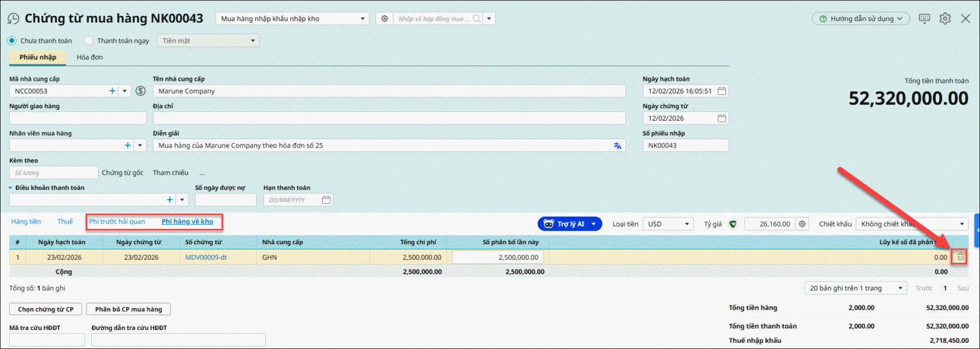Click the dollar sign supplier debt icon
Image resolution: width=980 pixels, height=349 pixels.
pos(140,91)
